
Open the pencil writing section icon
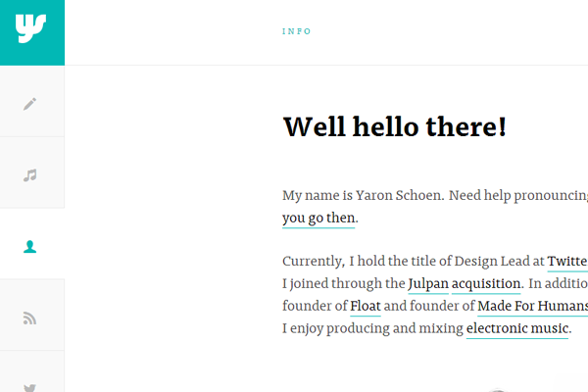30,104
